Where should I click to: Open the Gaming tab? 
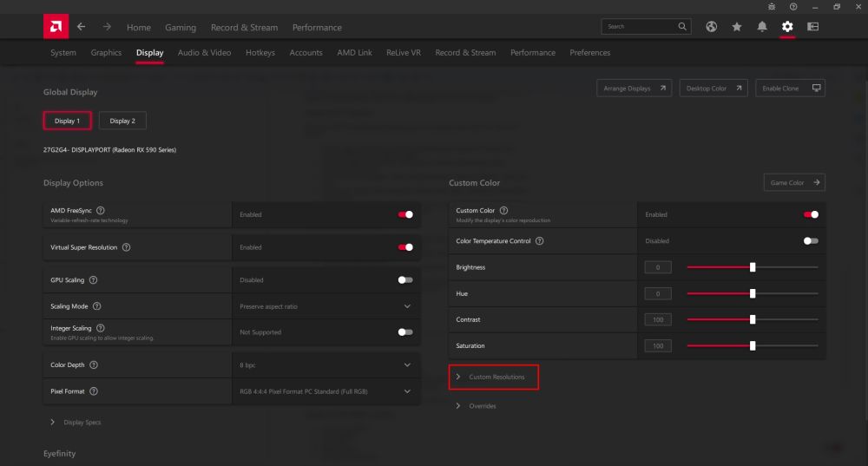pos(181,27)
